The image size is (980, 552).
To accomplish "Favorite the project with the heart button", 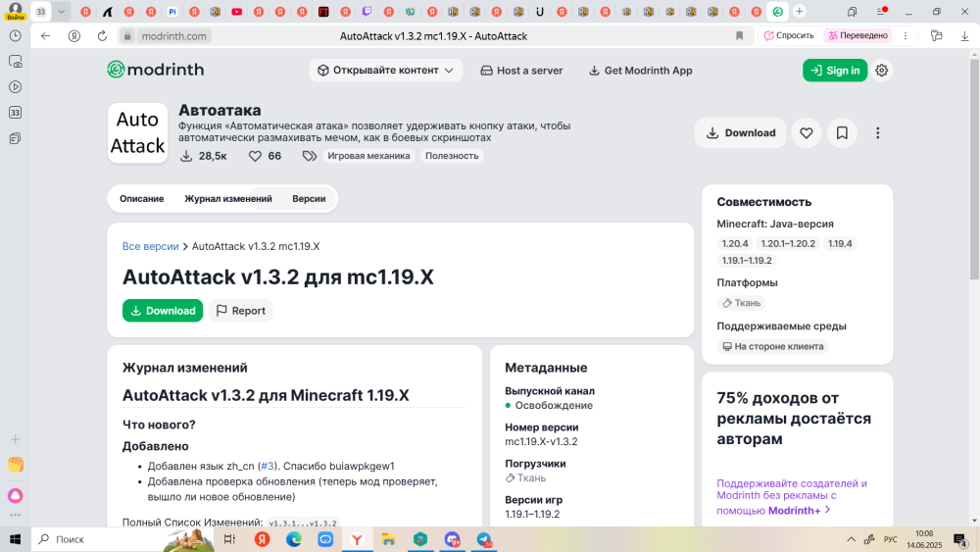I will click(x=807, y=133).
